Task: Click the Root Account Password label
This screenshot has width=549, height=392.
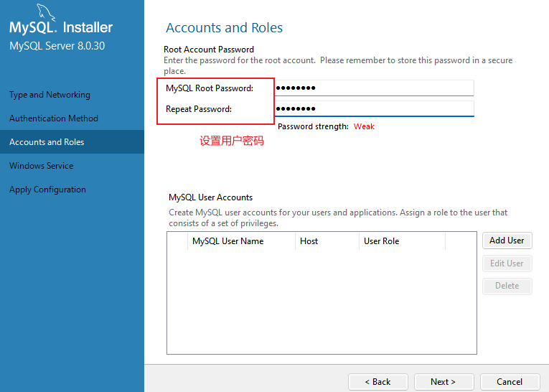Action: click(209, 50)
